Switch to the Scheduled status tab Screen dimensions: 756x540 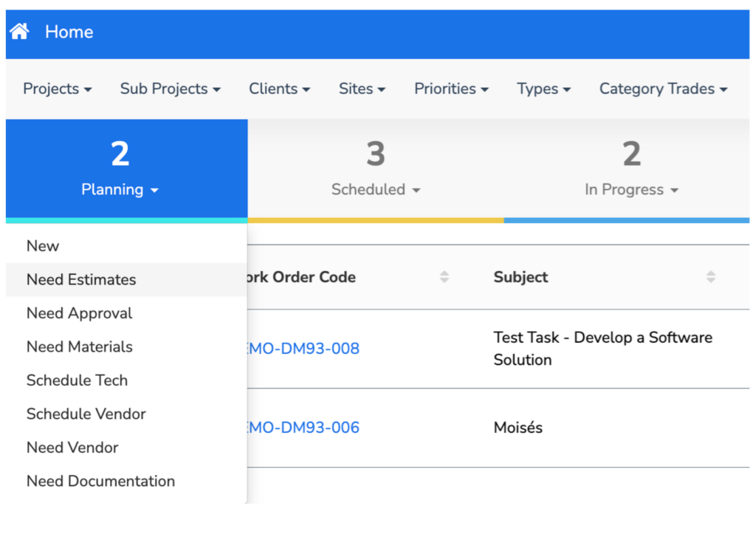(x=376, y=169)
